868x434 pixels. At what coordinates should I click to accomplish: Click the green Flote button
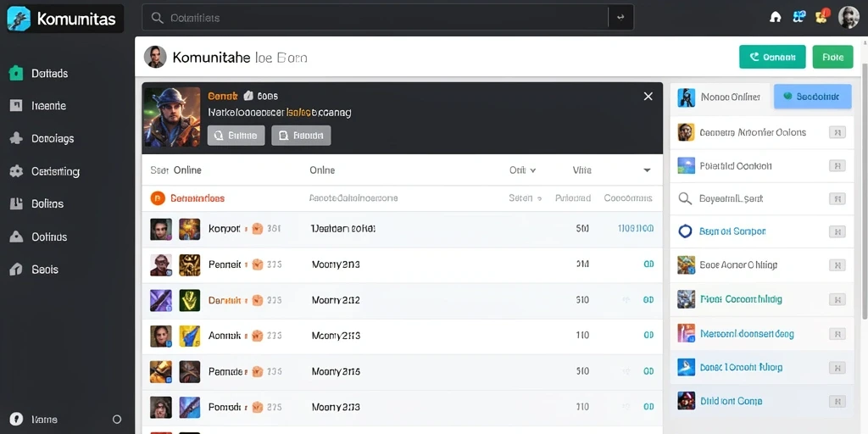pos(832,57)
